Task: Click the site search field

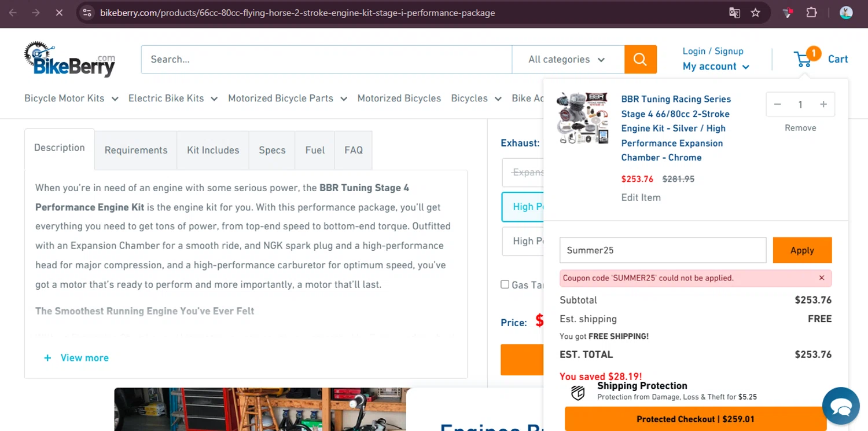Action: [326, 59]
